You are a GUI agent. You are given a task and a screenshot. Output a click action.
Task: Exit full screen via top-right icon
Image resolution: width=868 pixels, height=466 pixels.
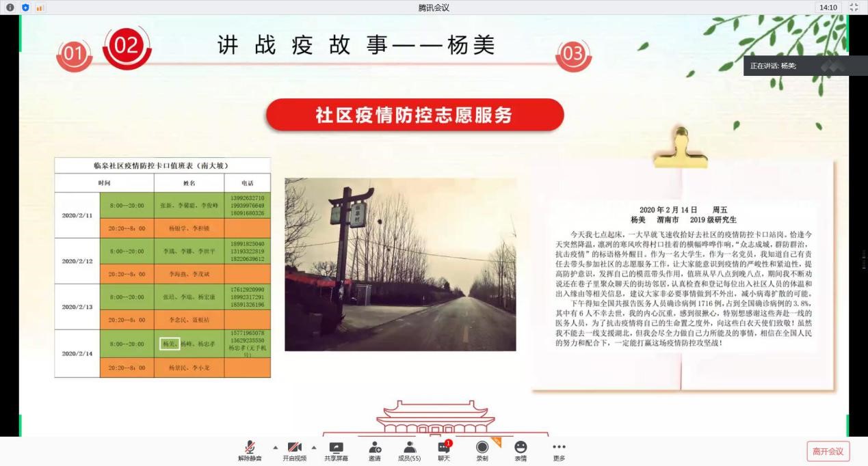click(854, 8)
